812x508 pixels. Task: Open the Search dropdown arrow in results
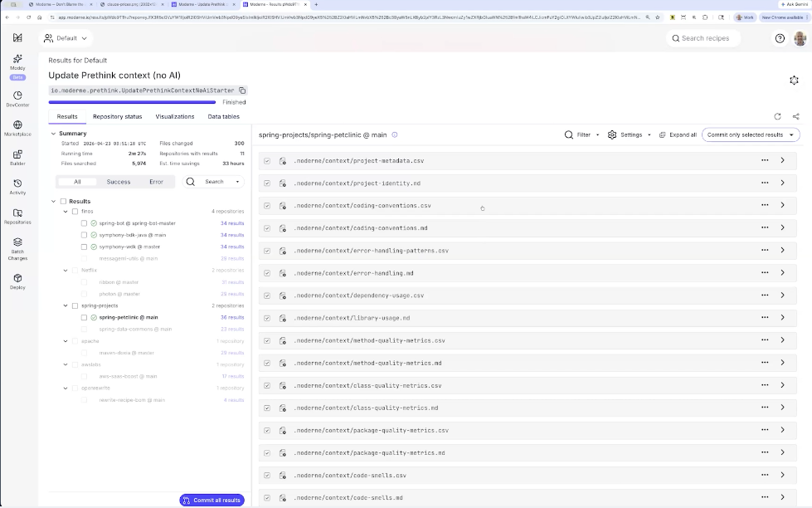[x=237, y=182]
